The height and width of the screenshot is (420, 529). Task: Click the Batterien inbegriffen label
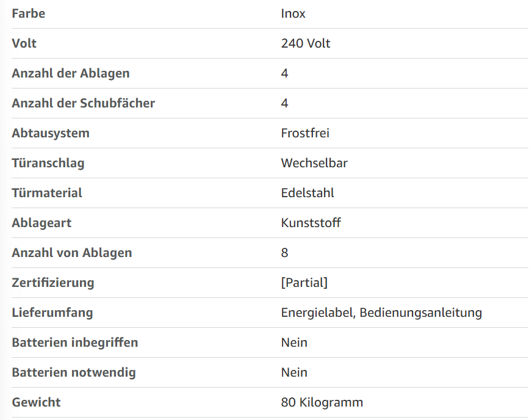(x=75, y=342)
